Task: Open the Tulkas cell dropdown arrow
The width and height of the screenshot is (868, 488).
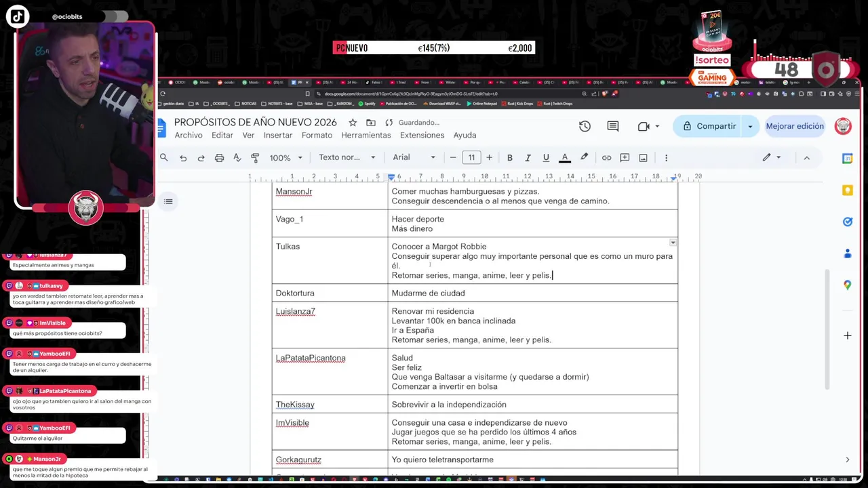Action: [673, 242]
